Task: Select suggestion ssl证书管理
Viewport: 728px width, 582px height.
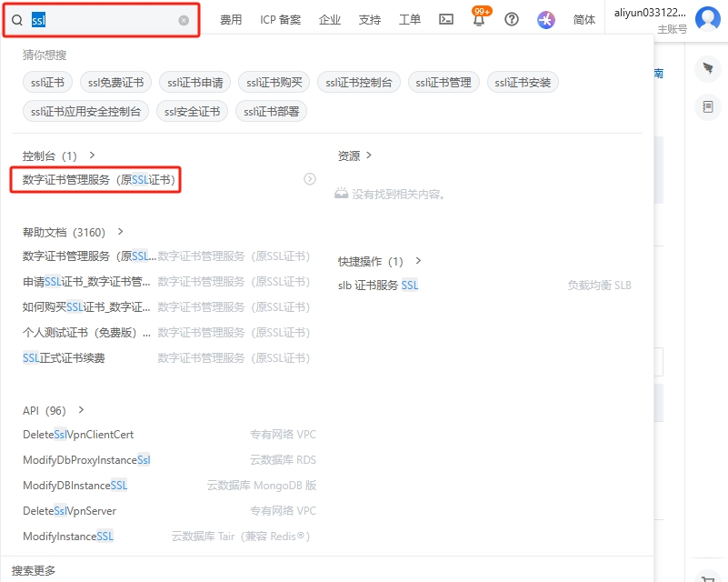Action: (444, 83)
